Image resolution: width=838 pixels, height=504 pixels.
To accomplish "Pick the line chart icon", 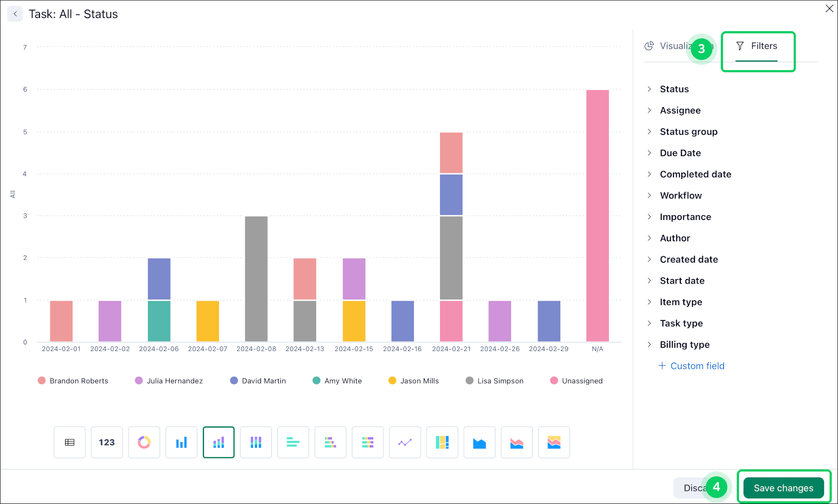I will (405, 442).
